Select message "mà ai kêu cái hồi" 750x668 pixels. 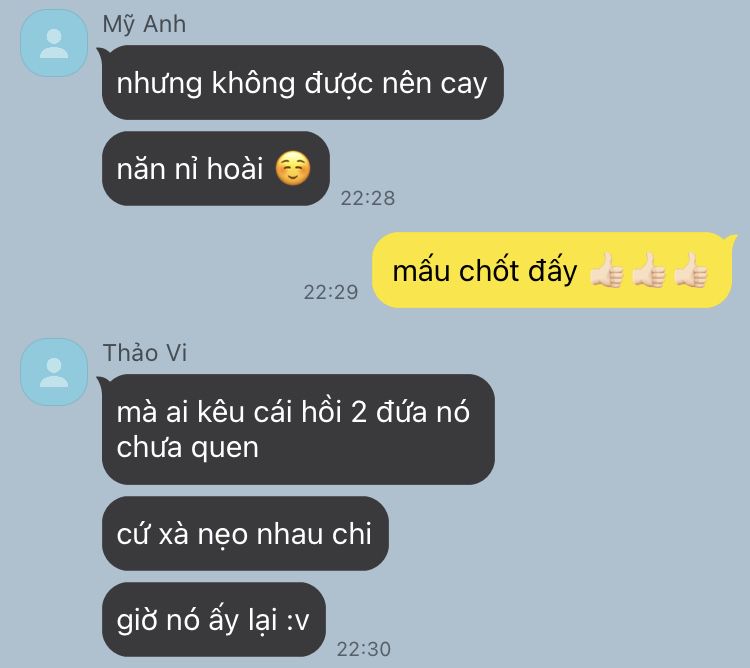click(298, 429)
